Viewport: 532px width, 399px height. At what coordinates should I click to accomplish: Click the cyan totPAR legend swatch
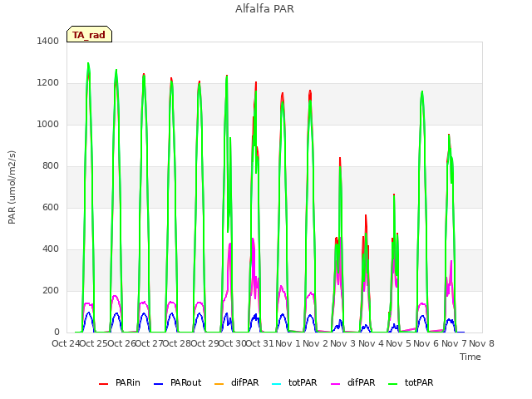point(277,384)
